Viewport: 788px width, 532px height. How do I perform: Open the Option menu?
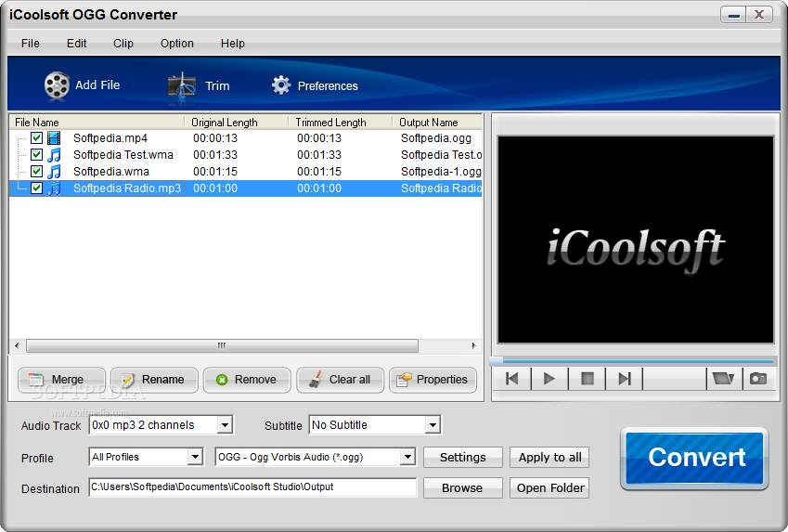[x=177, y=44]
